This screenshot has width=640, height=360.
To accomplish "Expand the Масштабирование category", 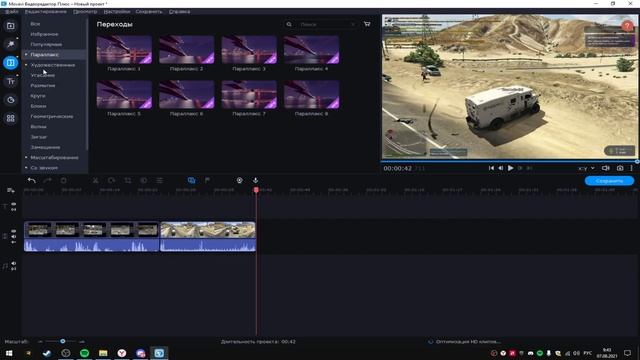I will pos(26,158).
